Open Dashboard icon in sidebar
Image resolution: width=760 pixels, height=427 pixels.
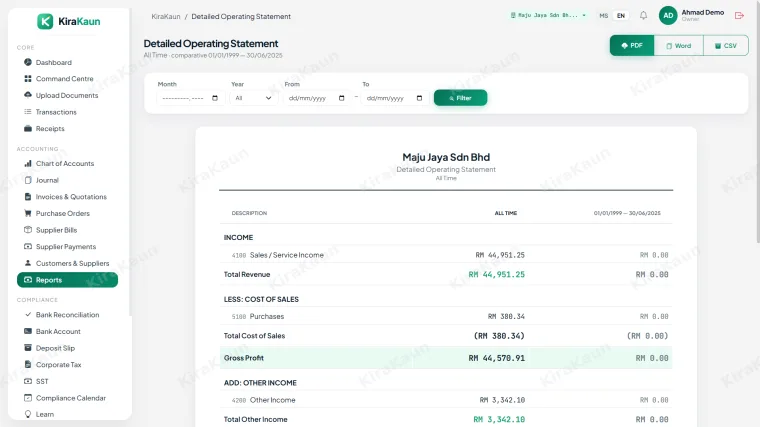[28, 62]
